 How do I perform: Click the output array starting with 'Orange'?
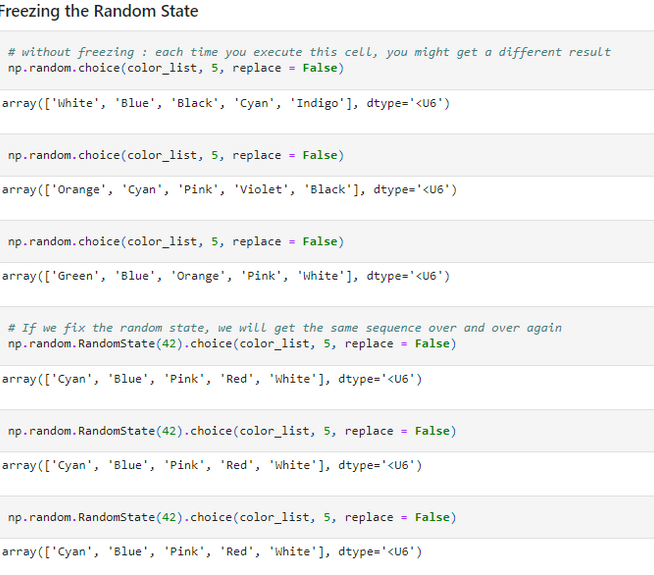pyautogui.click(x=229, y=190)
